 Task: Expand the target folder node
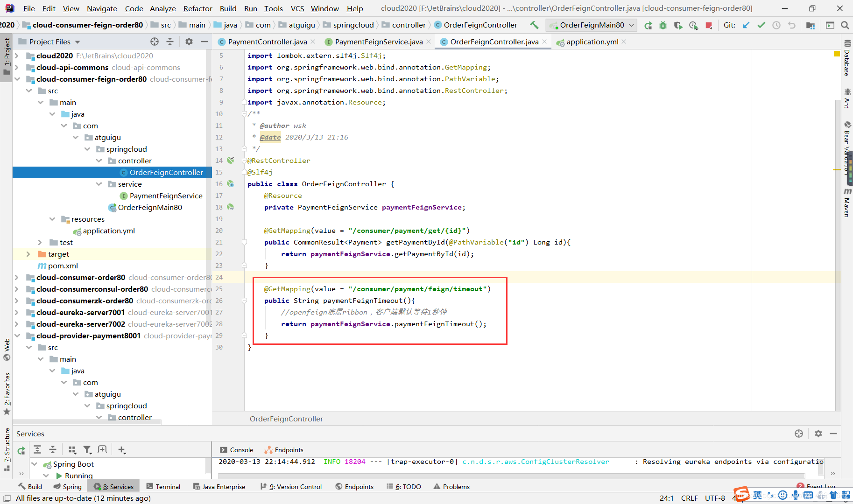28,254
